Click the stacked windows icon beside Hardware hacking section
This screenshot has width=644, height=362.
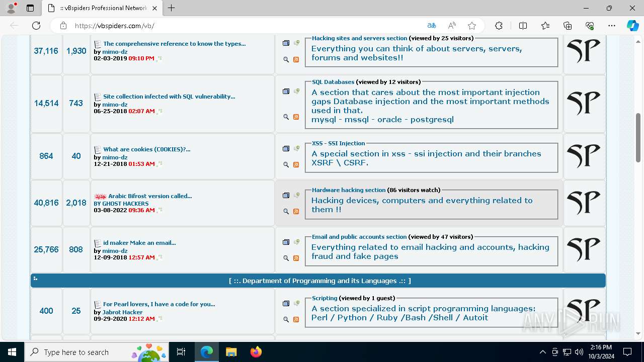click(286, 195)
